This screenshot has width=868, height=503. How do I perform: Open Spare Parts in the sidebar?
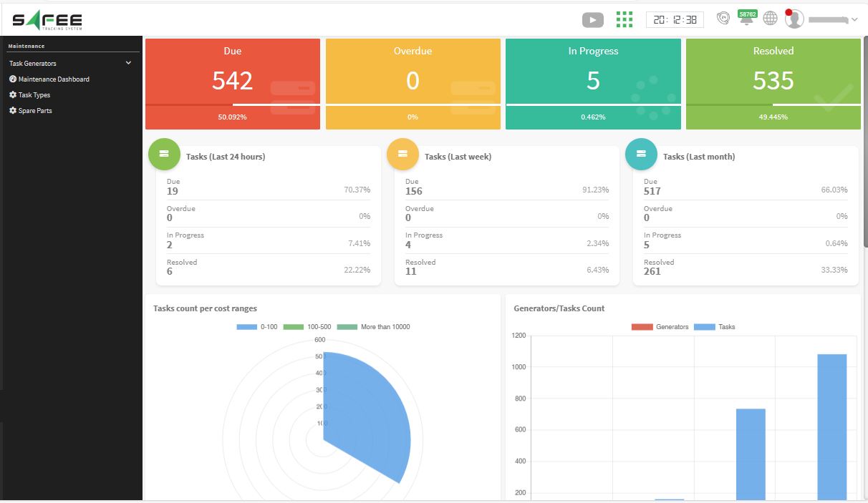[31, 111]
